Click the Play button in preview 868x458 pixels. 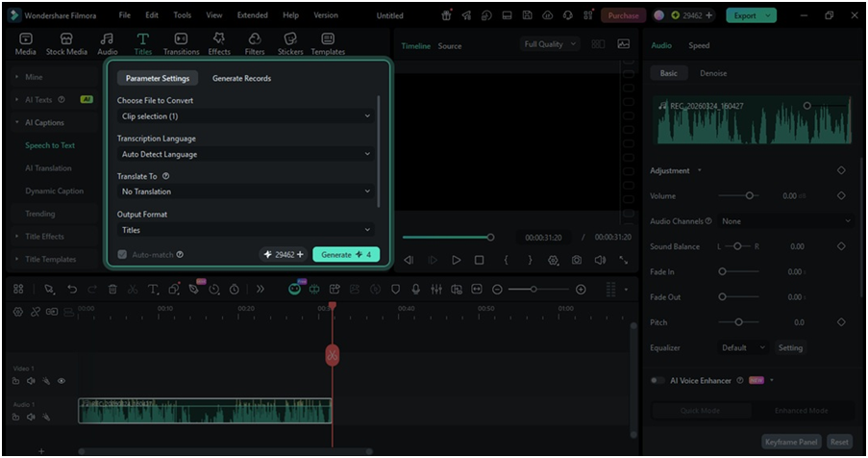(457, 260)
